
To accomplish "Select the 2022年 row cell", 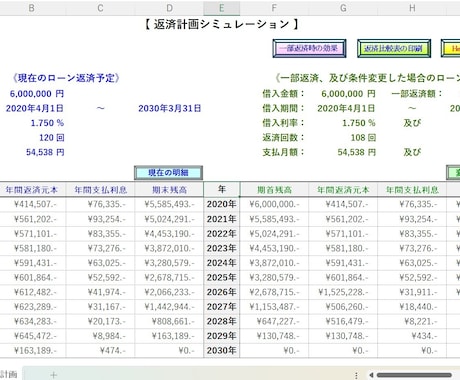I will pos(222,234).
